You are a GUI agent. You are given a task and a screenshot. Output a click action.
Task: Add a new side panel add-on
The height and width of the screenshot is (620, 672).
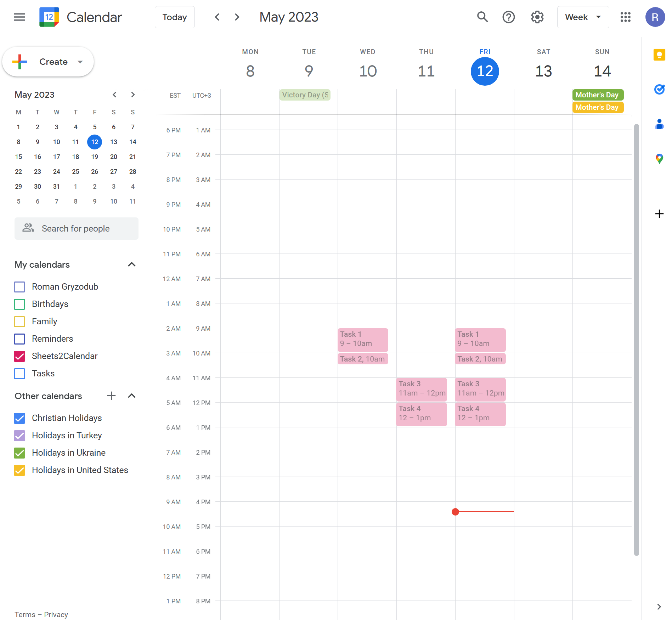tap(659, 214)
